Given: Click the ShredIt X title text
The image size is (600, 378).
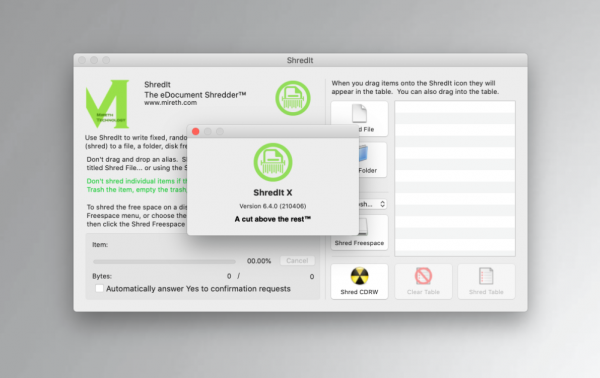Looking at the screenshot, I should (x=273, y=192).
